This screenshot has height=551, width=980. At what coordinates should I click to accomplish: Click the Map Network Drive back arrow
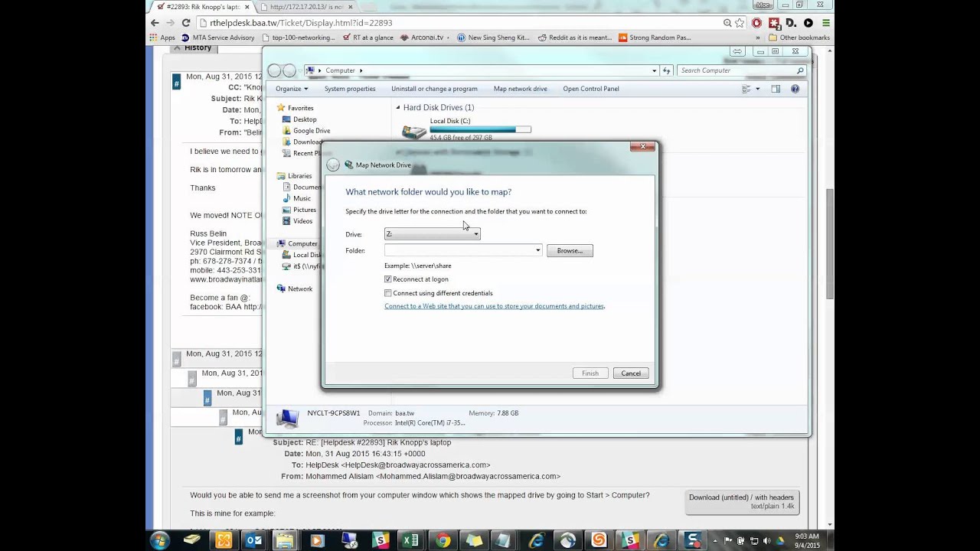[x=332, y=165]
